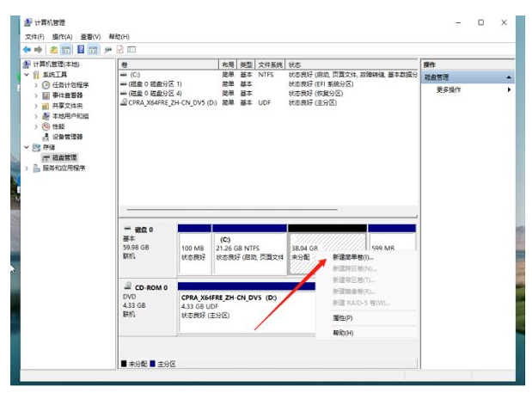Screen dimensions: 532x393
Task: Click the volume list horizontal scrollbar
Action: (x=232, y=209)
